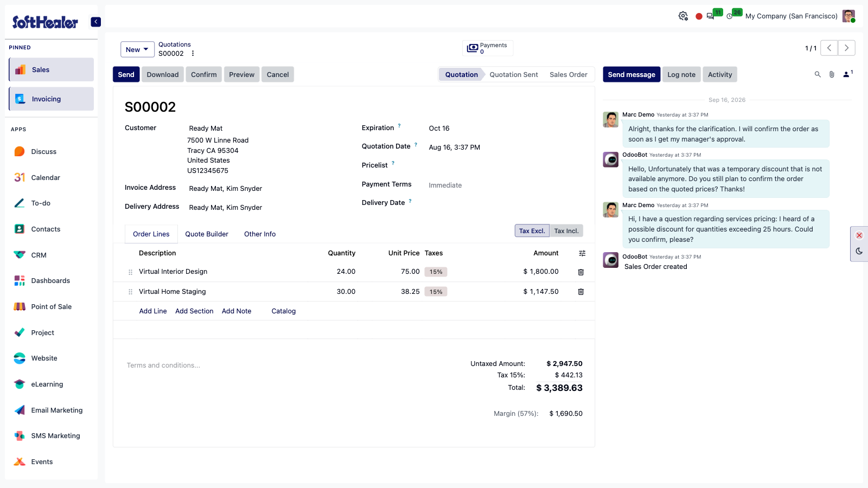This screenshot has height=488, width=868.
Task: Click the Add Line link
Action: tap(153, 311)
